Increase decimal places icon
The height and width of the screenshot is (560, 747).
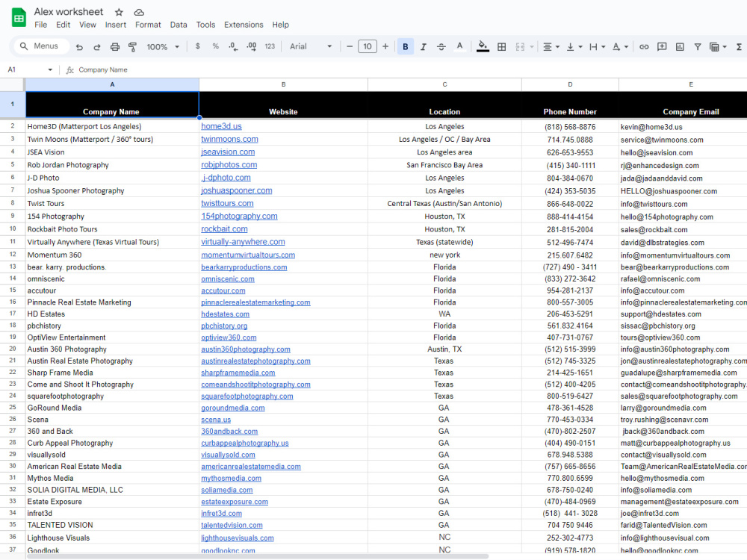251,46
